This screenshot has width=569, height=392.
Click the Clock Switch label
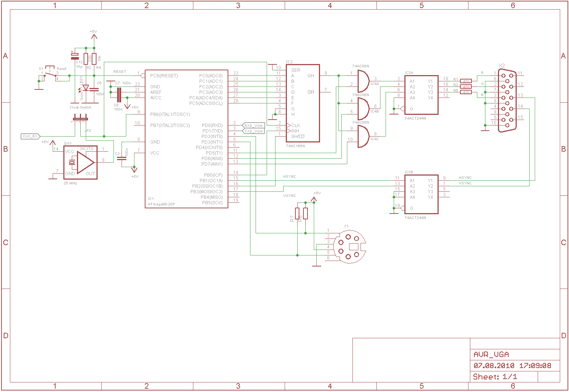(x=80, y=107)
